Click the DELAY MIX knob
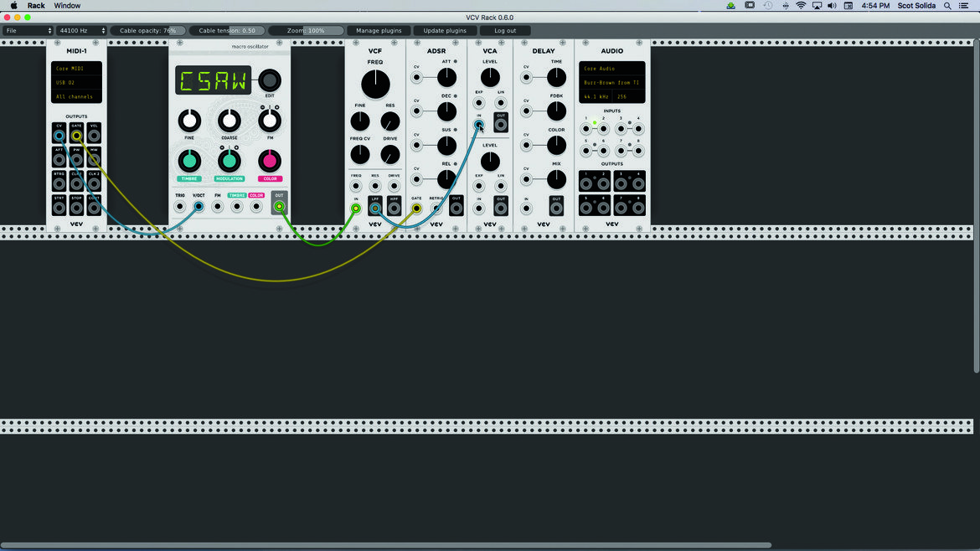 (556, 179)
